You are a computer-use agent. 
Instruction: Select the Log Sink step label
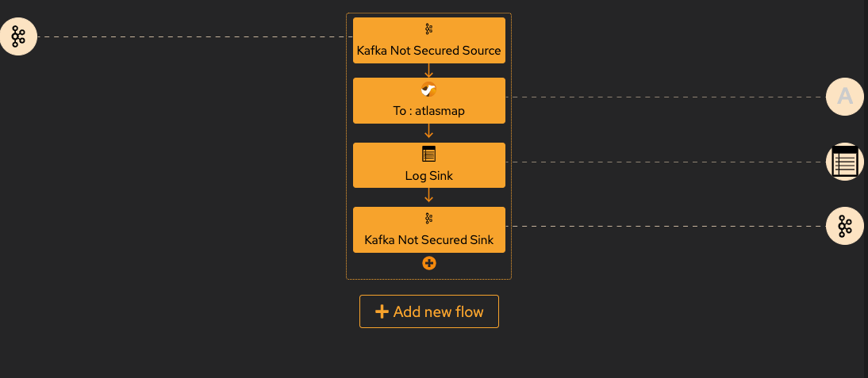click(428, 176)
